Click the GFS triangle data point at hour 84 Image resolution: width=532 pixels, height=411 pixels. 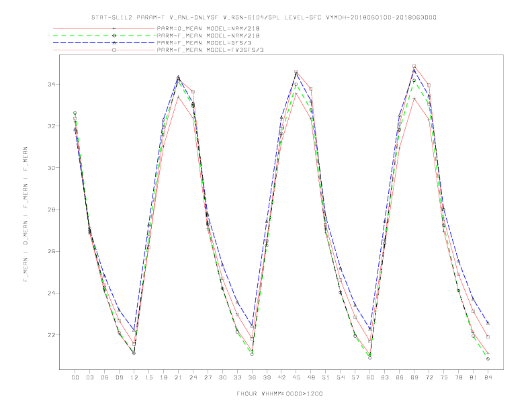[488, 323]
